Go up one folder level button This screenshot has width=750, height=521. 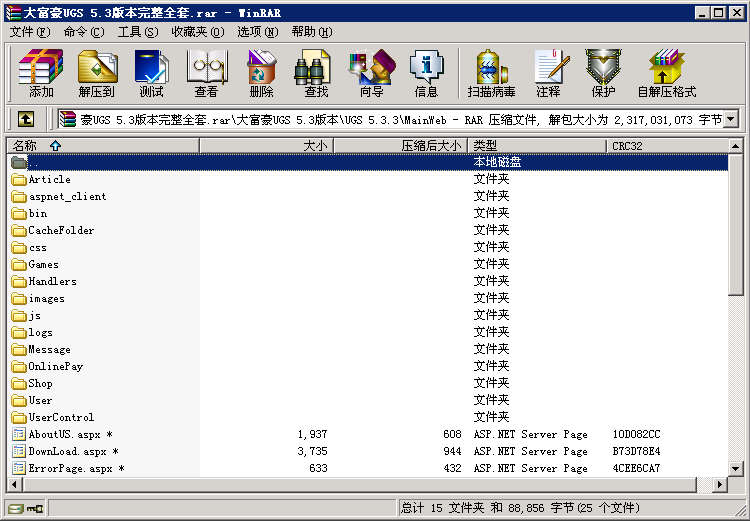pos(25,120)
